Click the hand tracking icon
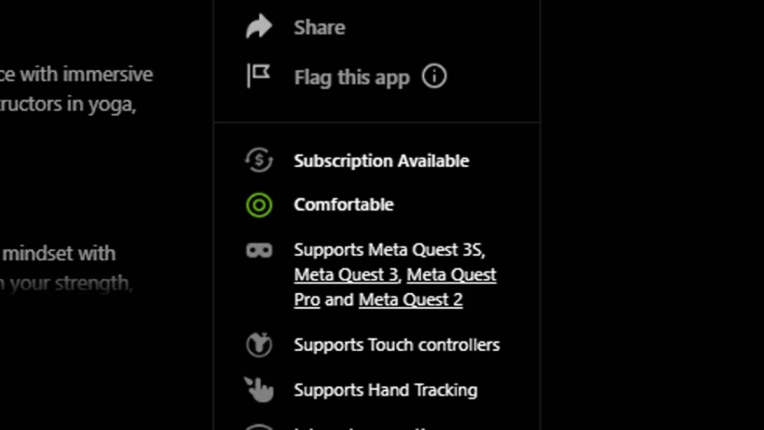Image resolution: width=764 pixels, height=430 pixels. [x=259, y=390]
